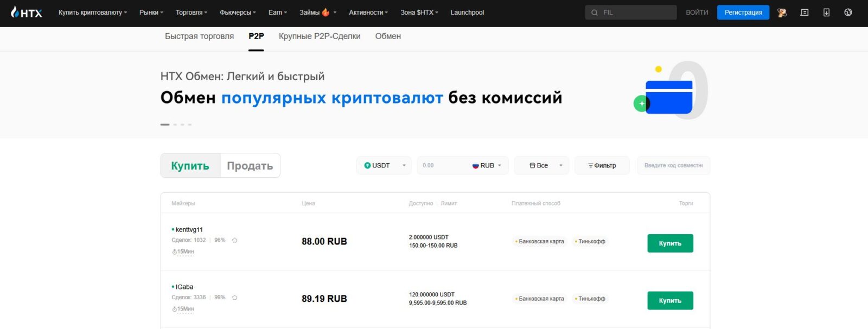The image size is (868, 329).
Task: Switch to the Купить (buy) toggle
Action: pos(190,166)
